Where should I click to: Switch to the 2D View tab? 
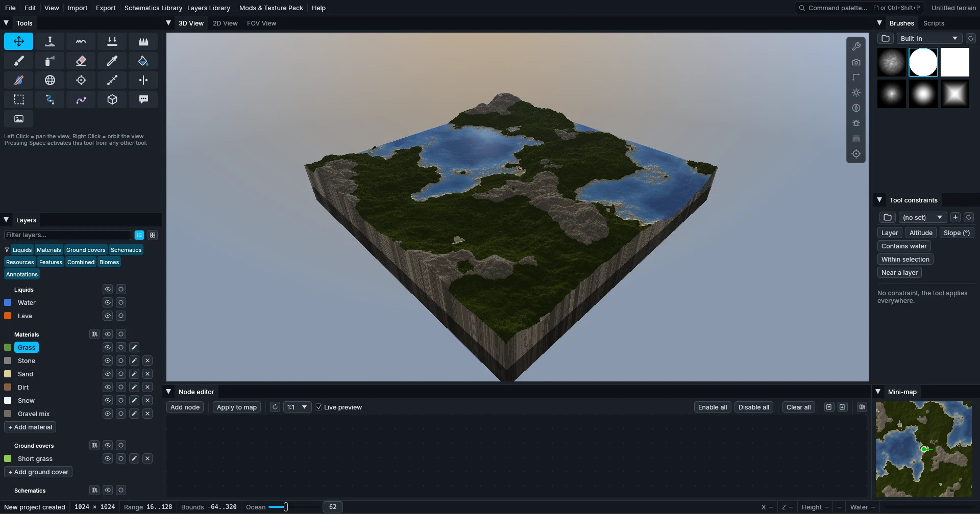click(x=225, y=23)
